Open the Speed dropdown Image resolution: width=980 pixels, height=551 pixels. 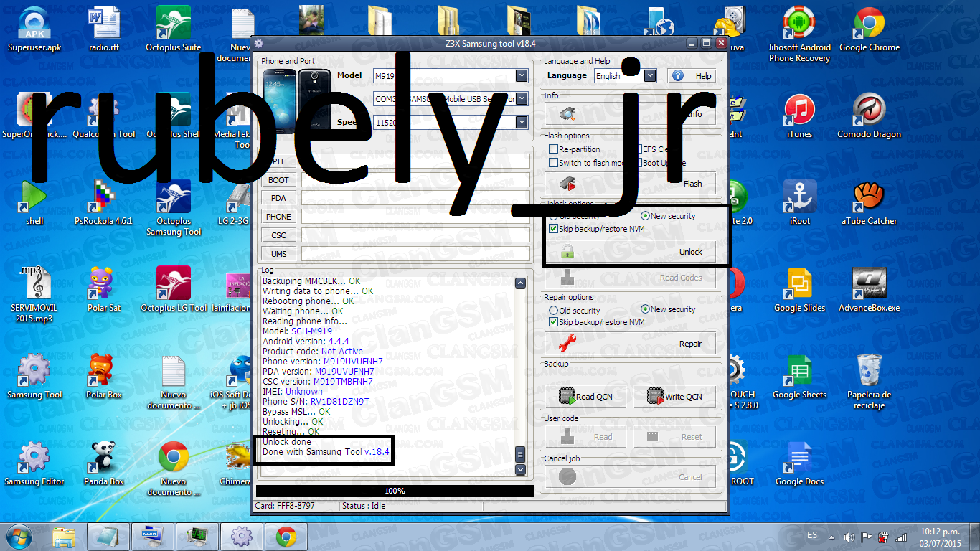point(522,123)
